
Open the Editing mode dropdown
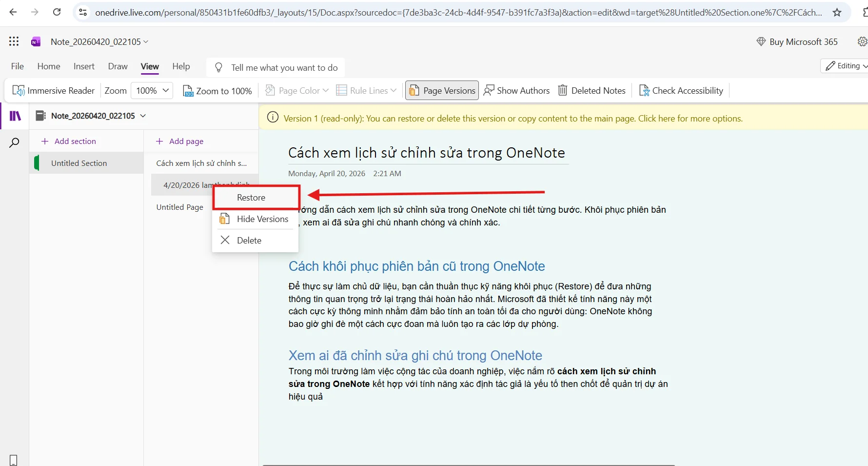click(846, 66)
